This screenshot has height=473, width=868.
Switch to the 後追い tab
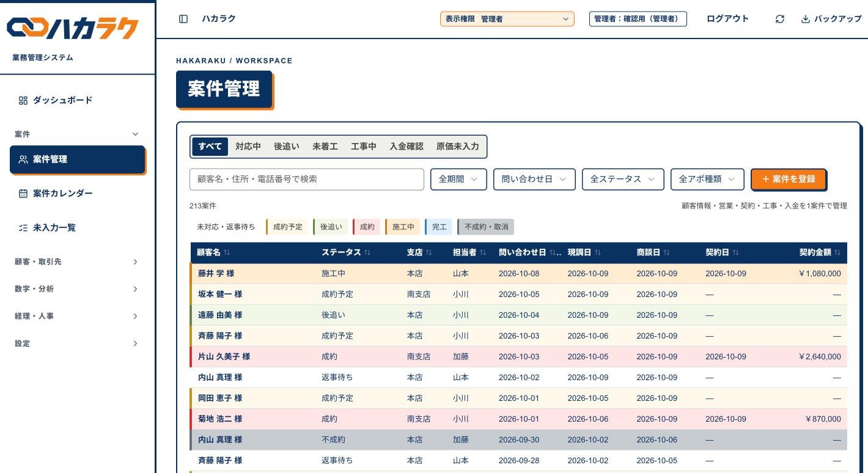tap(287, 147)
